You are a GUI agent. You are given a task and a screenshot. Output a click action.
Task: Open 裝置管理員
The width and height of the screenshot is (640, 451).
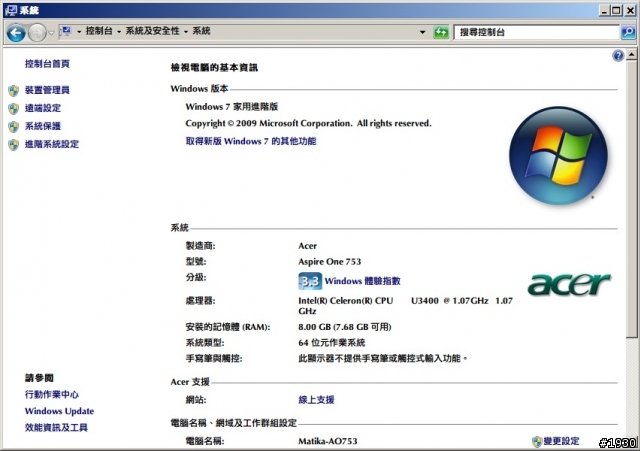(47, 90)
